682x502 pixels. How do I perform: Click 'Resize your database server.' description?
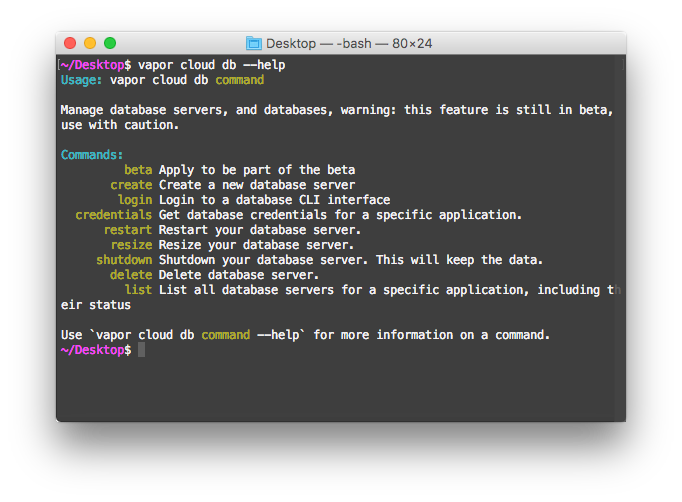click(x=256, y=245)
